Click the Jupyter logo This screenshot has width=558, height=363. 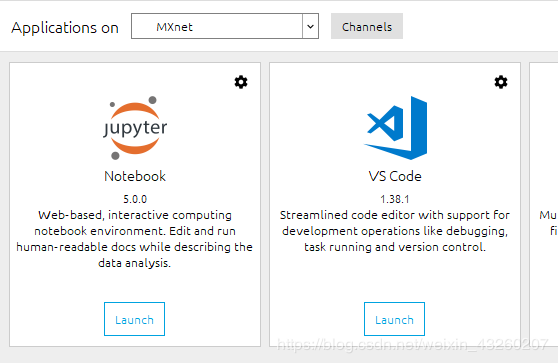[135, 128]
